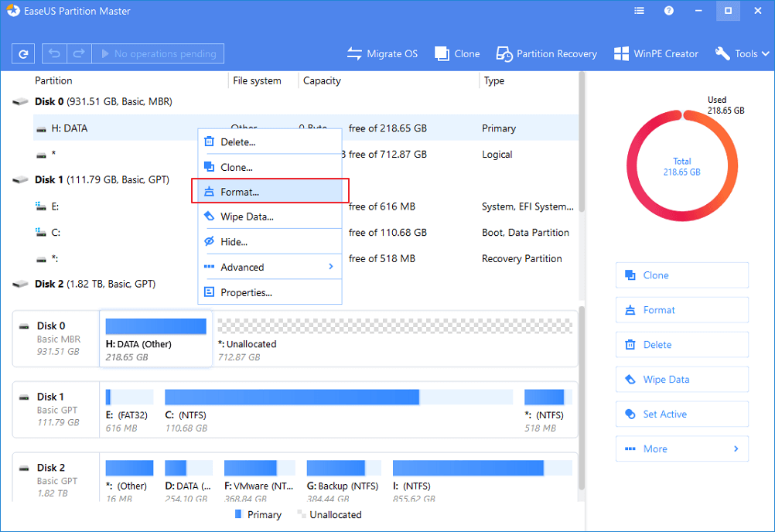Click the Format icon in right panel

pos(630,310)
